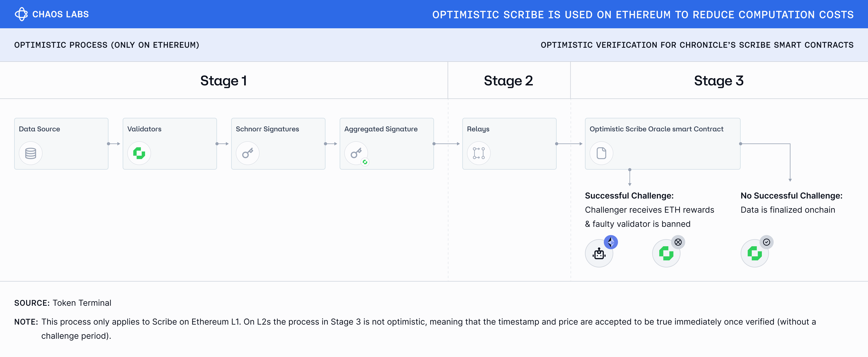Screen dimensions: 868x357
Task: Click the CHAOS LABS brand text
Action: click(61, 15)
